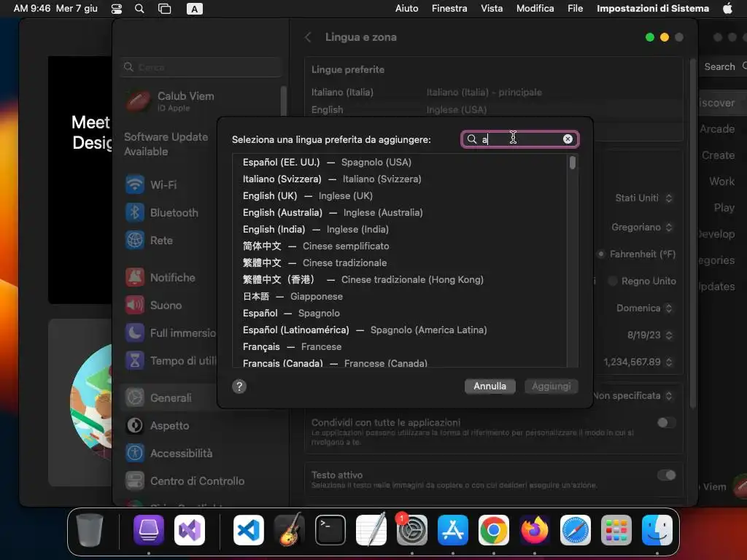The image size is (747, 560).
Task: Click the magnifier icon in language search
Action: point(472,139)
